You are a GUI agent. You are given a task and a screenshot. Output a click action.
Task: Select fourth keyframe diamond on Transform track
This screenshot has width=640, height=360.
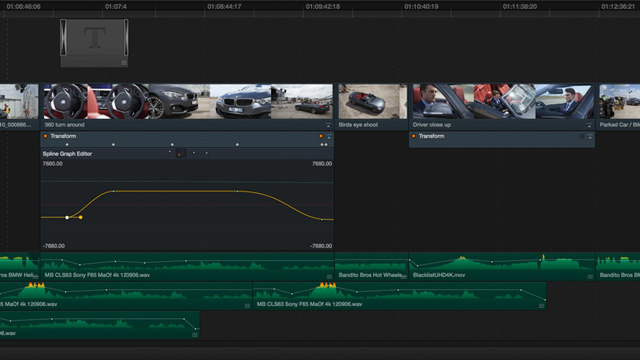(x=237, y=144)
